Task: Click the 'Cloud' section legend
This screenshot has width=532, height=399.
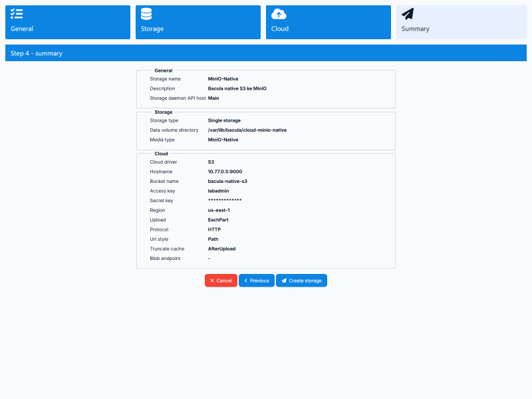Action: 161,154
